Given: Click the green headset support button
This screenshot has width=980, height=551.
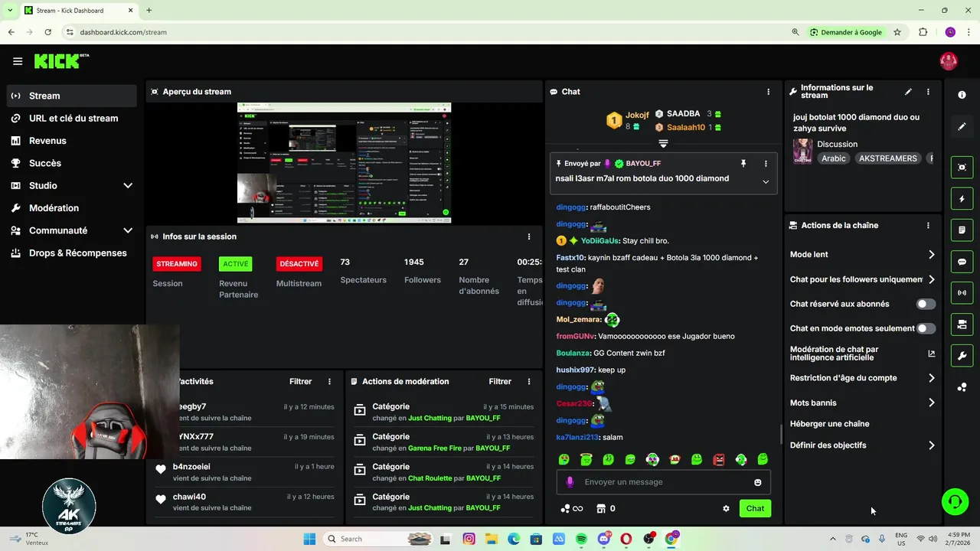Looking at the screenshot, I should (955, 502).
